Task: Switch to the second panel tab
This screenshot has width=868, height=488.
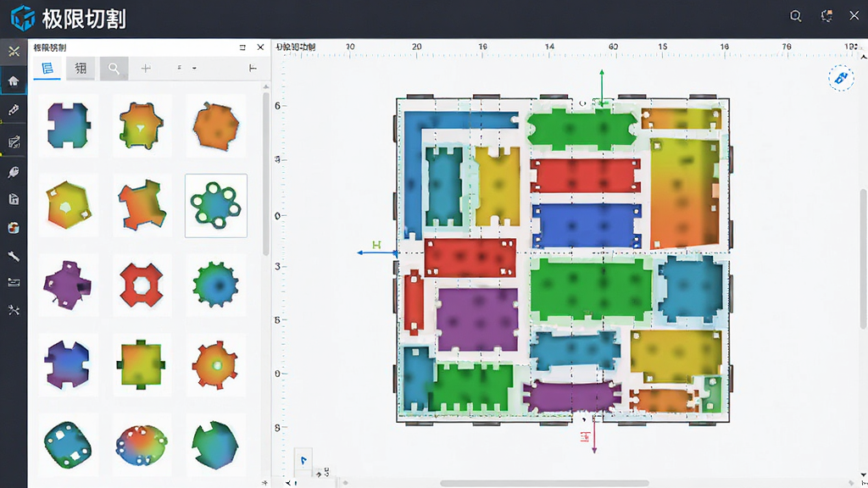Action: click(x=81, y=68)
